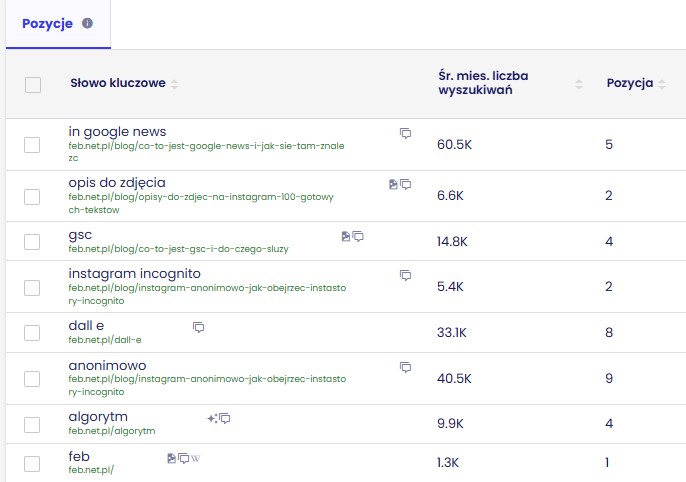686x482 pixels.
Task: Open the Pozycje tab
Action: pyautogui.click(x=47, y=24)
